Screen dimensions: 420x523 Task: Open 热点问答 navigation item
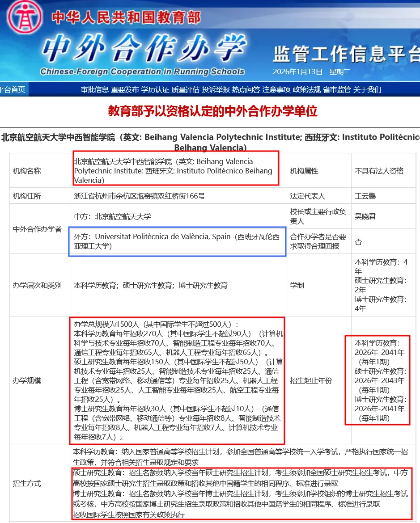click(246, 89)
